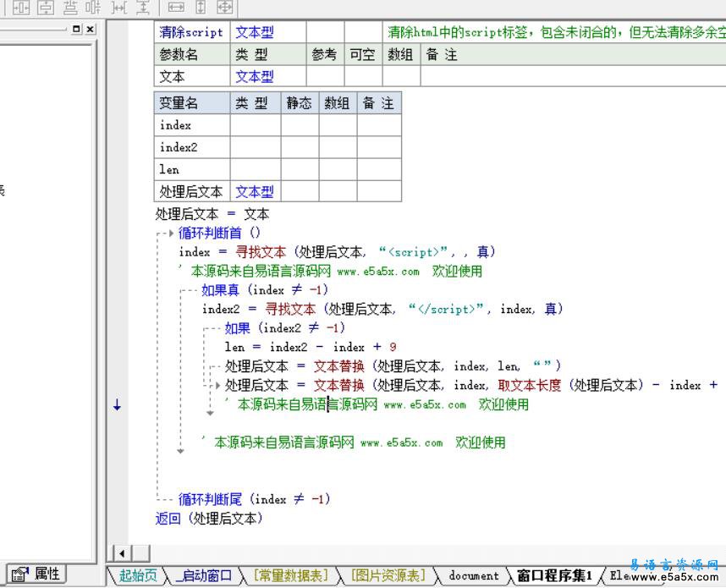The height and width of the screenshot is (588, 726).
Task: Click 文本型 type of variable 处理后文本
Action: [x=254, y=191]
